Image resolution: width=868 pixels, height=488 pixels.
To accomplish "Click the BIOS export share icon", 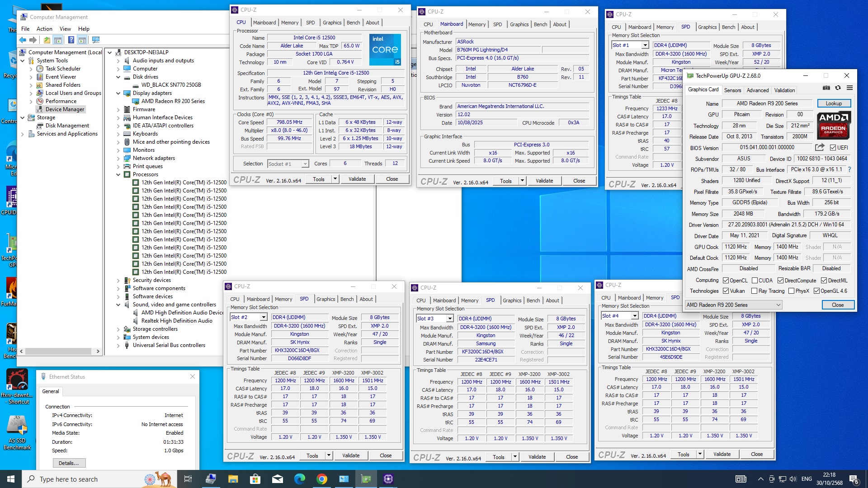I will (819, 147).
